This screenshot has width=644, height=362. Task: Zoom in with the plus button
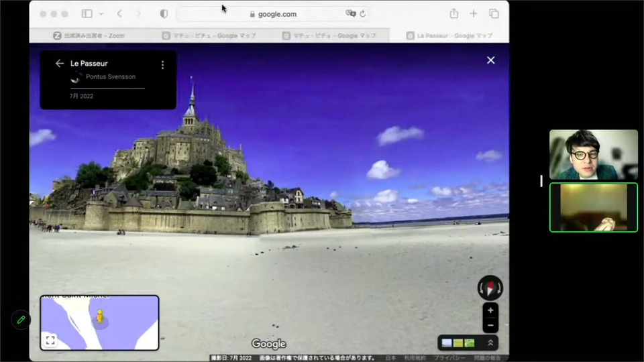click(x=490, y=310)
